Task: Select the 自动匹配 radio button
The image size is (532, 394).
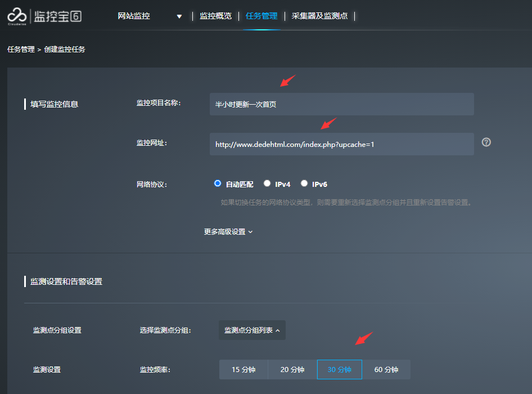Action: coord(218,183)
